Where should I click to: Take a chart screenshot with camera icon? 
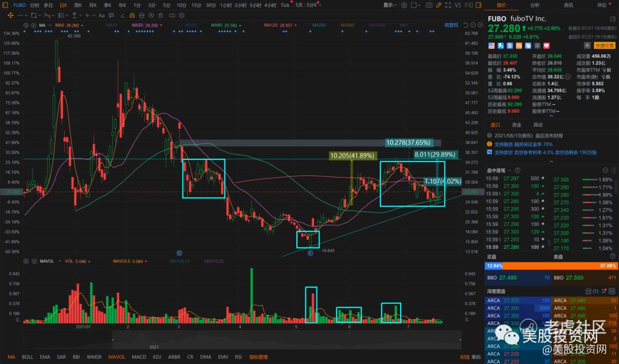[x=429, y=5]
